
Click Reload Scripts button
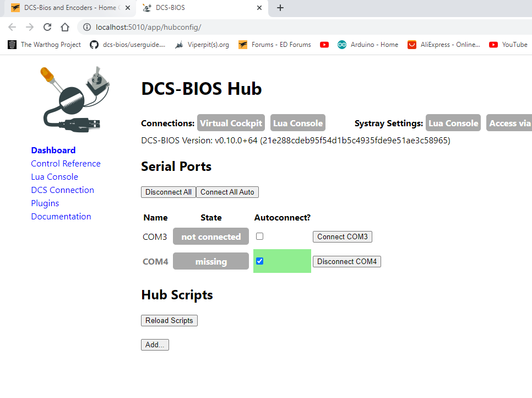coord(169,321)
